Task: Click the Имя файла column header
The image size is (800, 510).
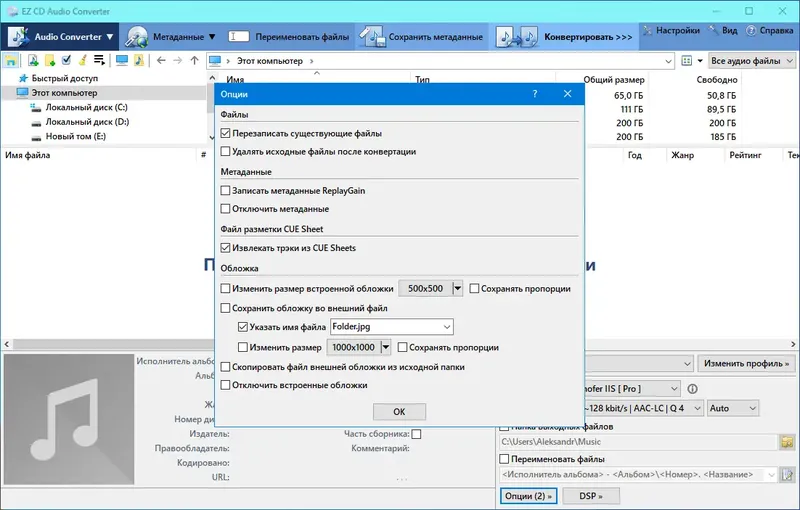Action: coord(28,155)
